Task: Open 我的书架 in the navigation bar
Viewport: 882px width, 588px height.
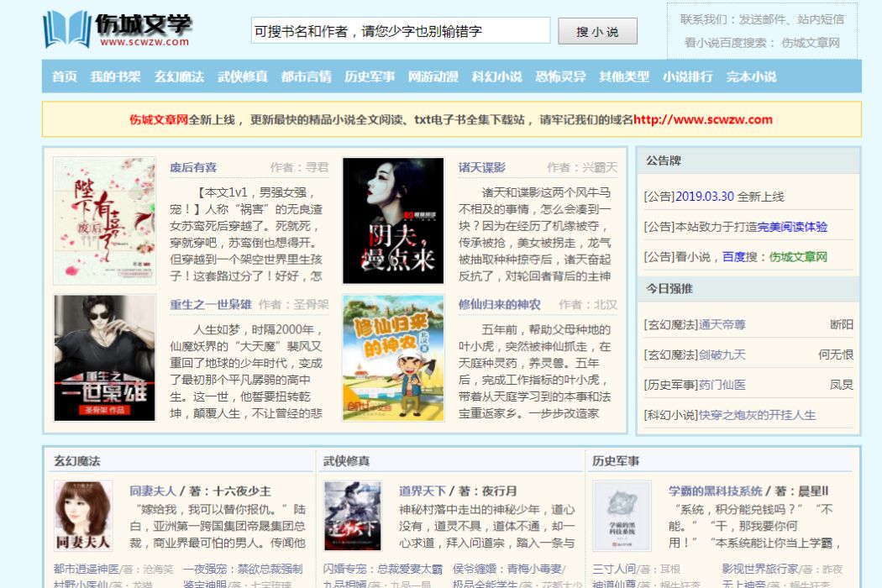Action: click(x=115, y=76)
